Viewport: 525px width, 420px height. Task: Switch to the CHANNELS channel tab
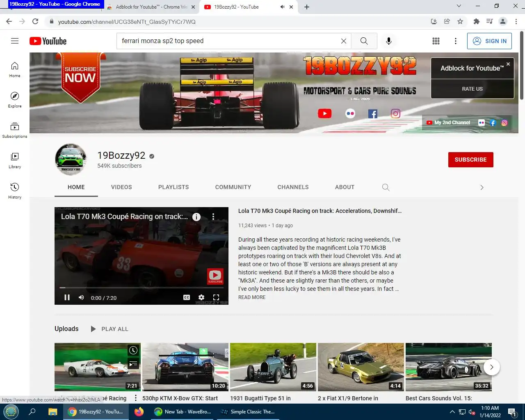coord(293,187)
